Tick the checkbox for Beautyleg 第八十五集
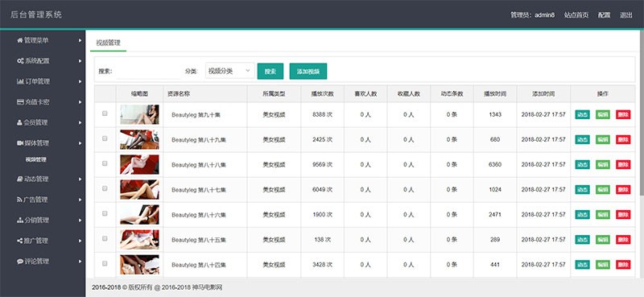This screenshot has height=297, width=644. (x=105, y=238)
